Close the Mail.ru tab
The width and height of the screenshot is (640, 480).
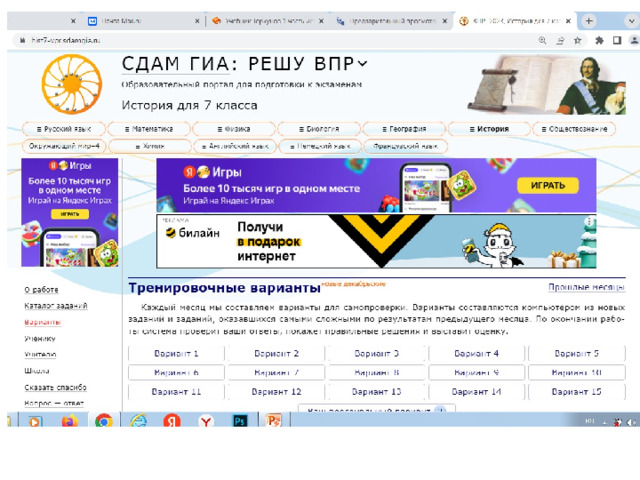[197, 21]
